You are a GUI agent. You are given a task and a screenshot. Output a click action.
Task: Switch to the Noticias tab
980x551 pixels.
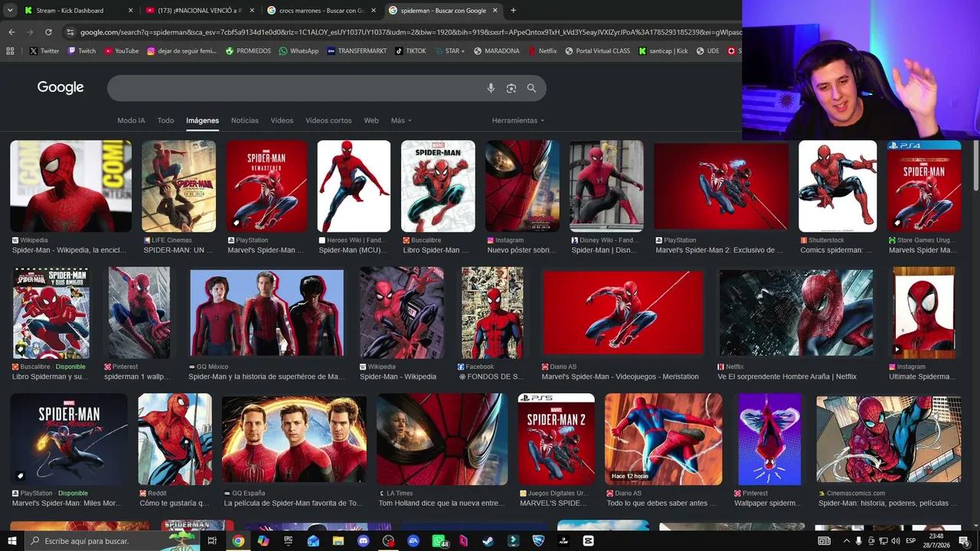coord(245,120)
